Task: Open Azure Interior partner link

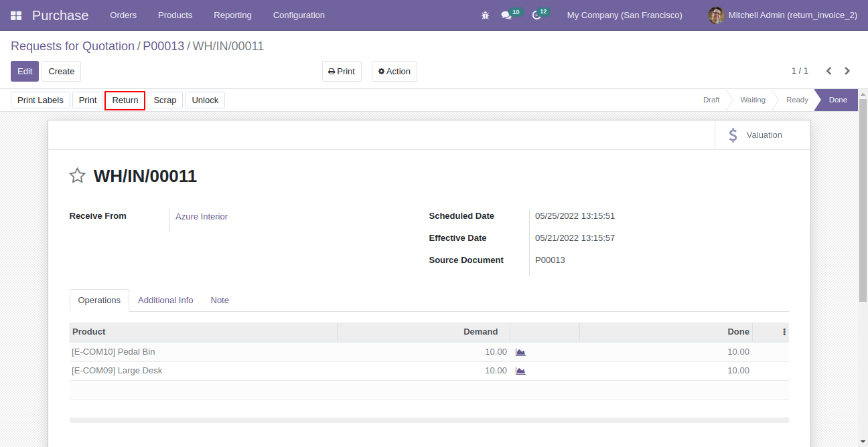Action: pyautogui.click(x=202, y=217)
